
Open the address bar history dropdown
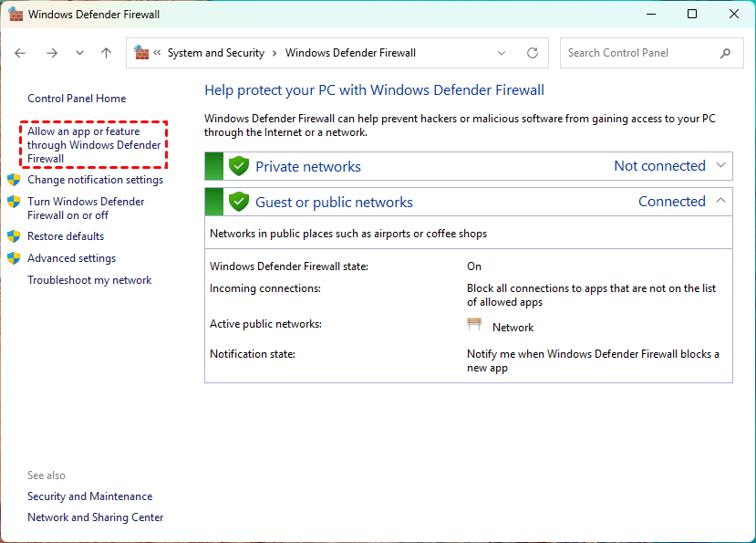coord(502,53)
